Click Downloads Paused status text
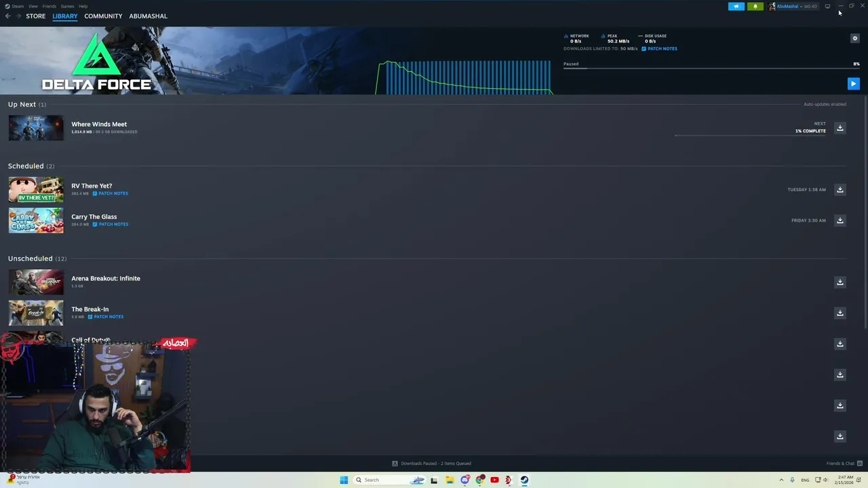 (x=436, y=464)
